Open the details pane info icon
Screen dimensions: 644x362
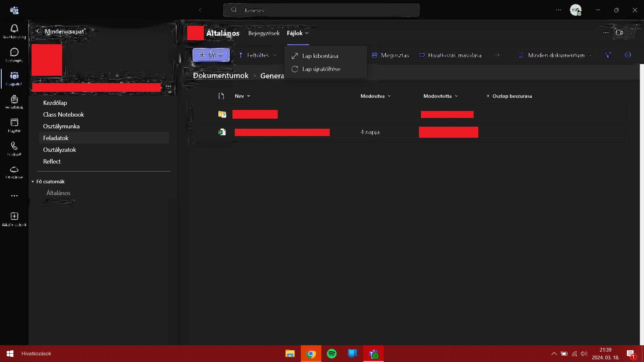[628, 55]
